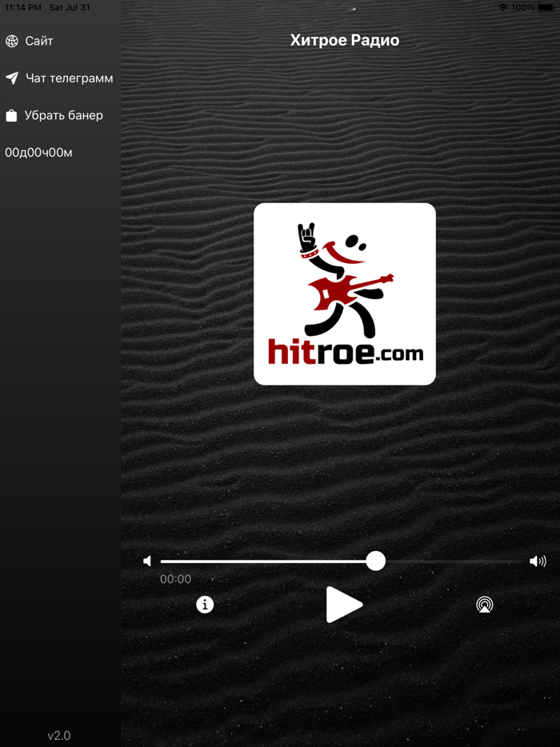Click the Хитрое Радио title
Screen dimensions: 560x747
click(x=345, y=41)
